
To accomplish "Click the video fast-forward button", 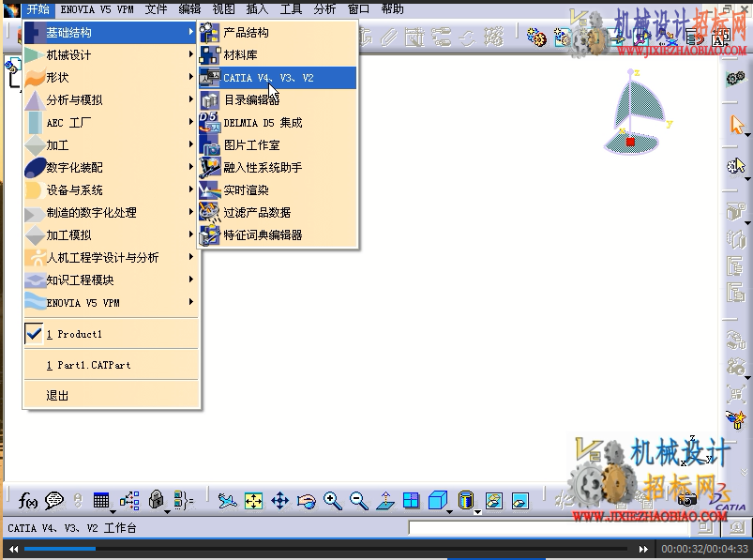I will coord(643,549).
